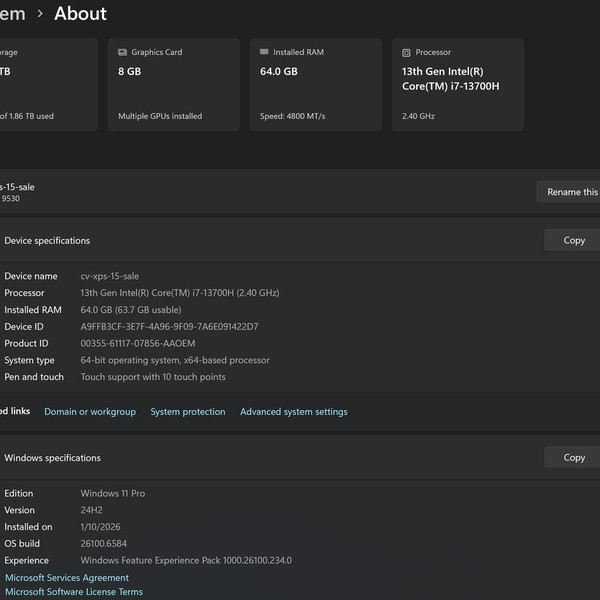Viewport: 600px width, 600px height.
Task: Click the Processor chip icon
Action: (x=406, y=52)
